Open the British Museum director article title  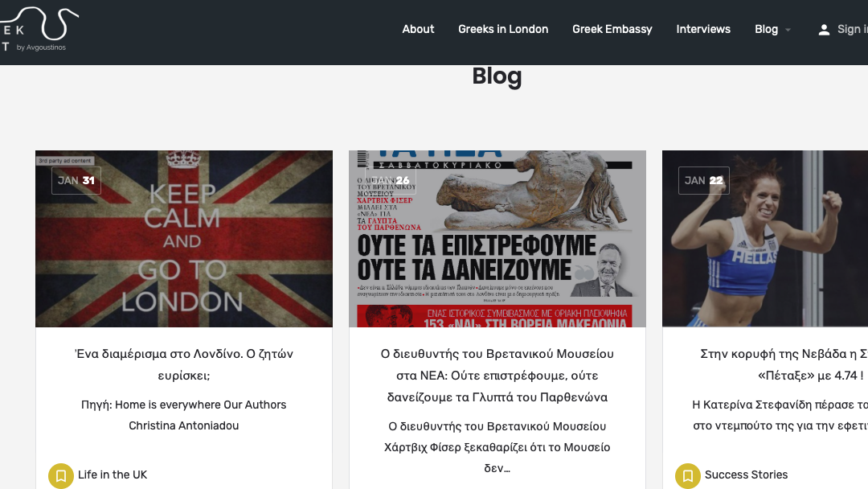pos(497,376)
